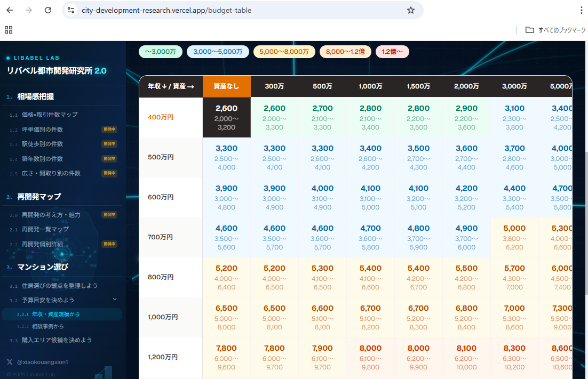
Task: Open the Chrome three-dot menu
Action: pos(581,10)
